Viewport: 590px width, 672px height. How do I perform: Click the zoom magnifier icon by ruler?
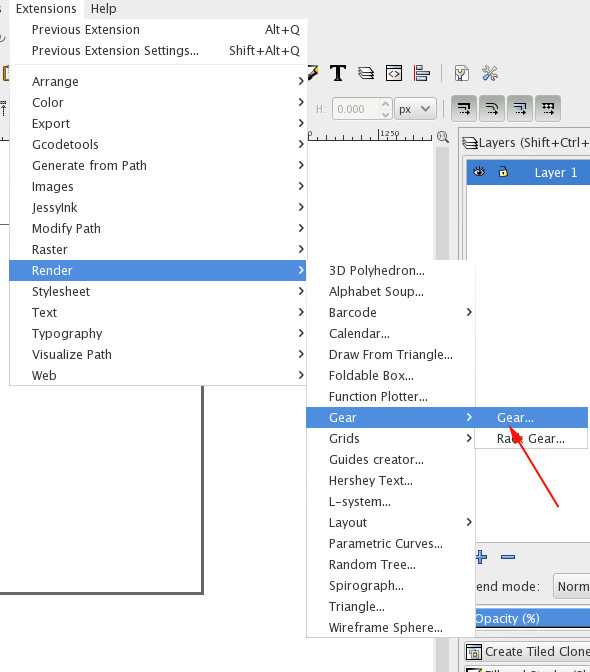pyautogui.click(x=443, y=137)
